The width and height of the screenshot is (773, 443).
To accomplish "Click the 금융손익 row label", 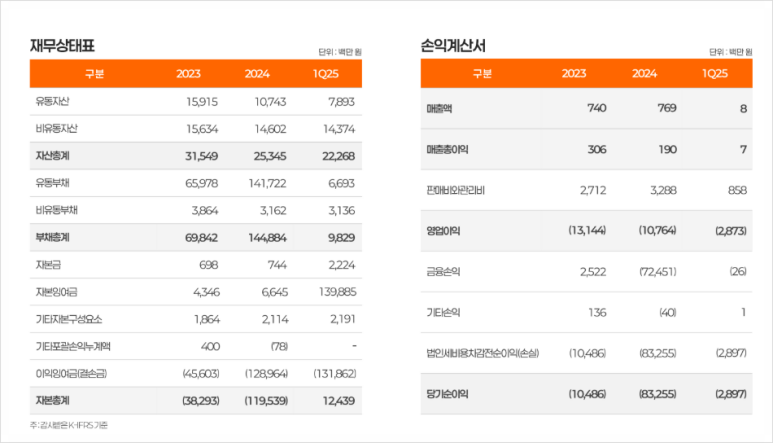I will click(443, 272).
